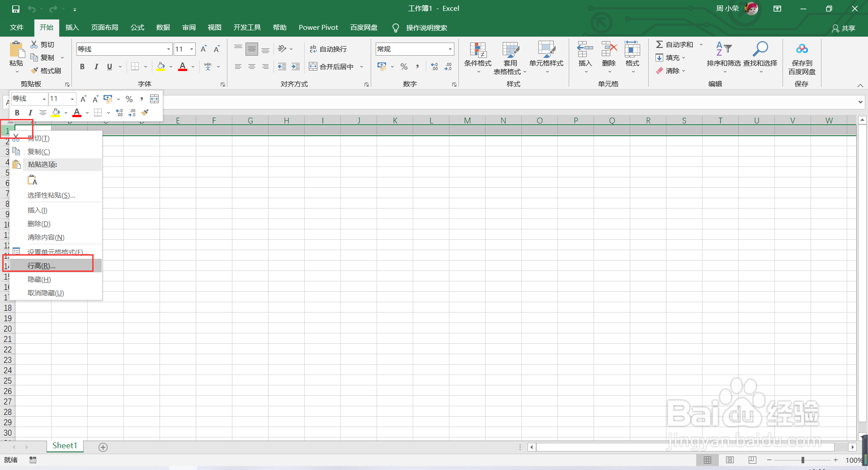The width and height of the screenshot is (868, 470).
Task: Select column H header
Action: [x=286, y=120]
